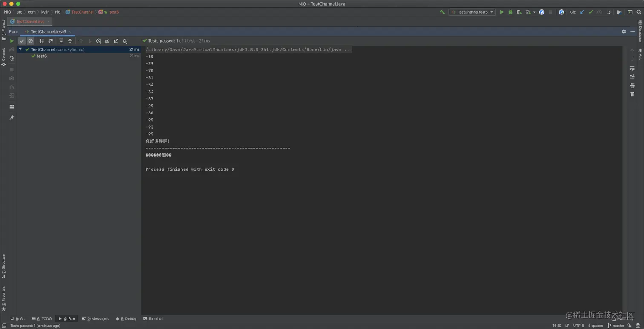Screen dimensions: 644x329
Task: Open test runner settings gear dropdown
Action: [125, 41]
